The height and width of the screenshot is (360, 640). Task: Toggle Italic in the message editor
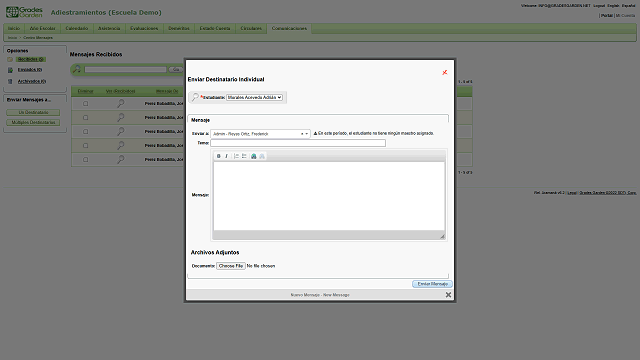click(x=227, y=156)
